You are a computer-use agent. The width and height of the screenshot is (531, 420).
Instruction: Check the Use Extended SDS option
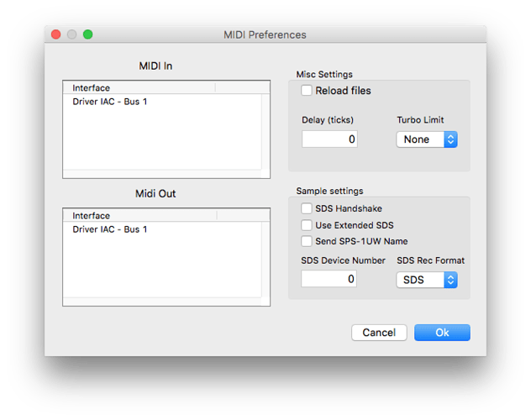tap(307, 225)
